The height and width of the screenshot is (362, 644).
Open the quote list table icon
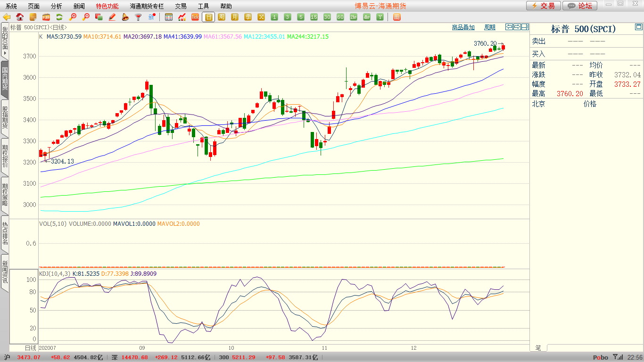coord(169,17)
